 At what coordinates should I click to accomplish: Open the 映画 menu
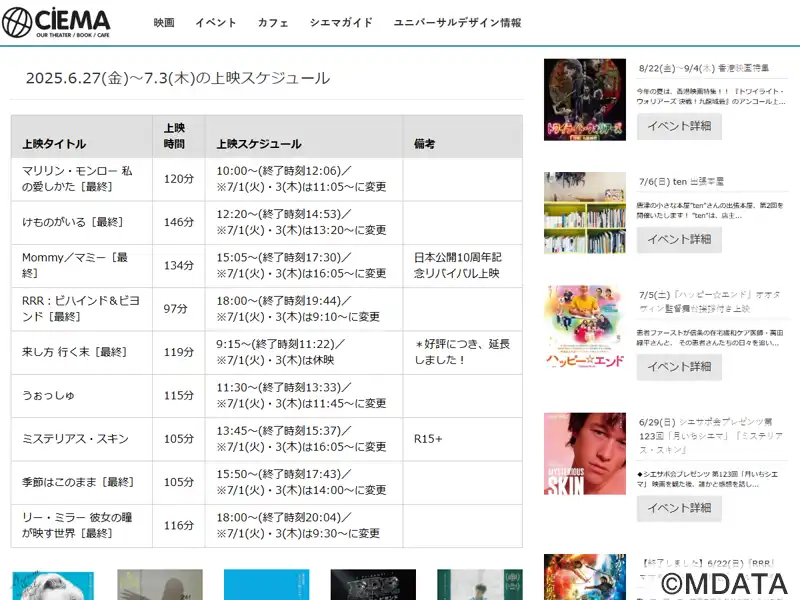[x=164, y=22]
